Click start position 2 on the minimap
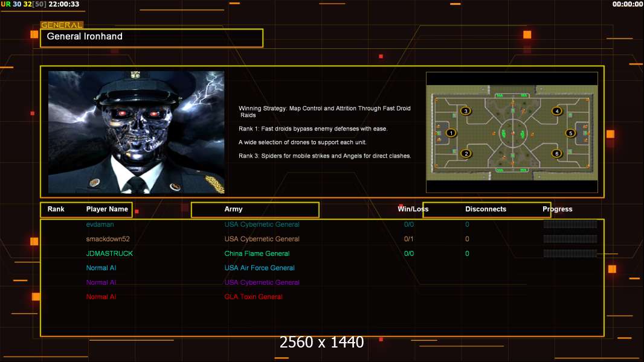Image resolution: width=644 pixels, height=362 pixels. [x=466, y=154]
